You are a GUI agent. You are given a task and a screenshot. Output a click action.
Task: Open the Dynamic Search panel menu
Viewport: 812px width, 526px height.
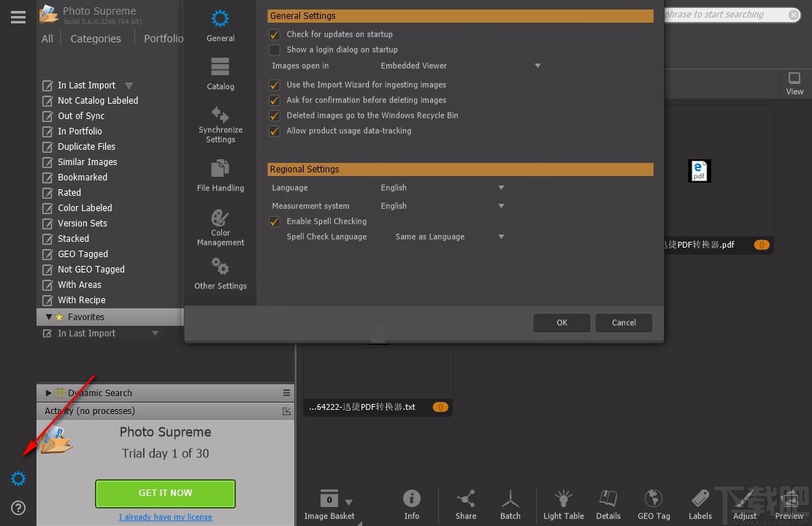[x=286, y=393]
